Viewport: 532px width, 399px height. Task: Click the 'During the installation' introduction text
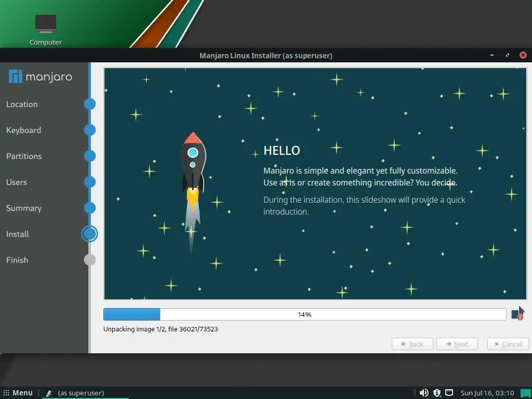click(364, 206)
